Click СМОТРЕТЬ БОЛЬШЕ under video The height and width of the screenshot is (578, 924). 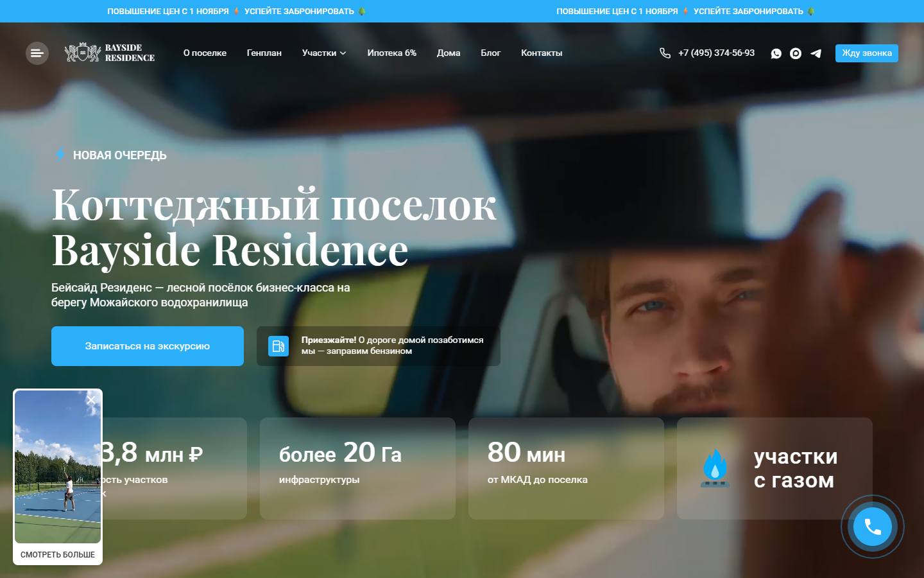coord(58,554)
